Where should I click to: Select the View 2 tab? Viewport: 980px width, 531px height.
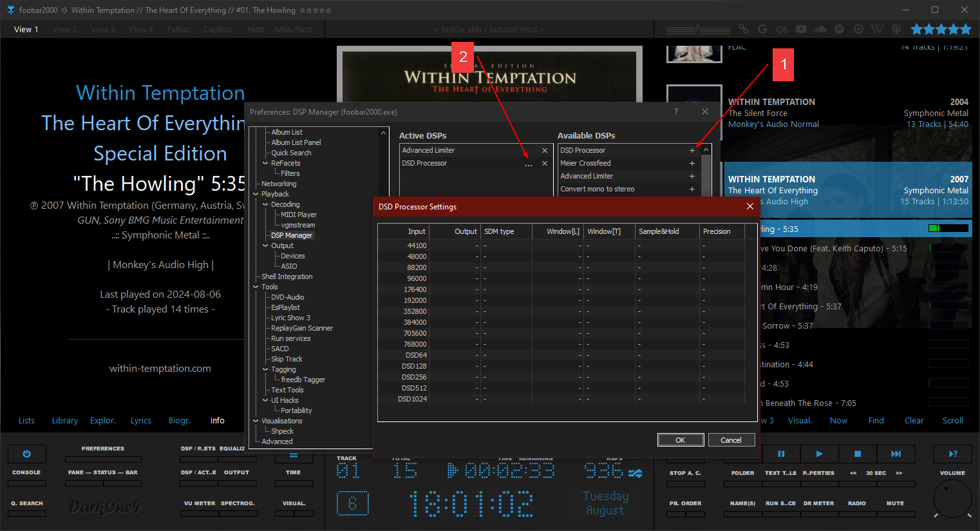[64, 30]
